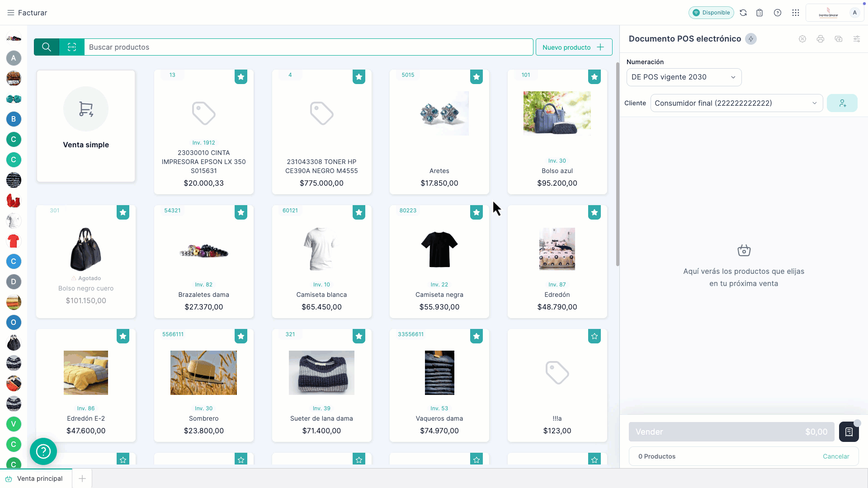Image resolution: width=868 pixels, height=488 pixels.
Task: Click the barcode scanner icon
Action: coord(72,47)
